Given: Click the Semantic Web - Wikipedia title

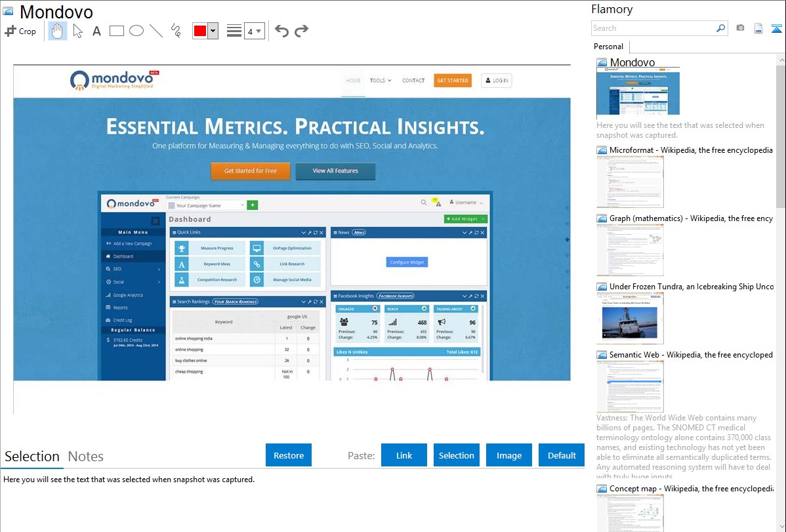Looking at the screenshot, I should tap(691, 354).
